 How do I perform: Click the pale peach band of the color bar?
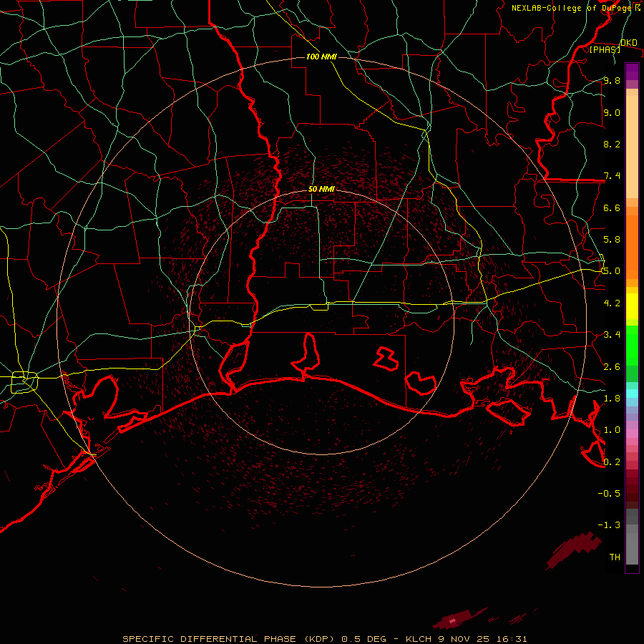pyautogui.click(x=632, y=147)
